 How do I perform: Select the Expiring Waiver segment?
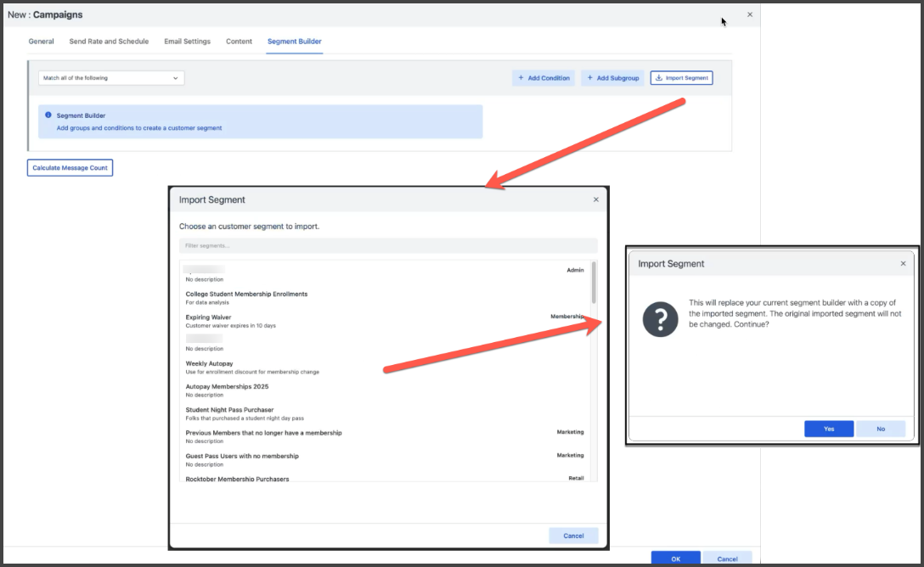pos(209,317)
